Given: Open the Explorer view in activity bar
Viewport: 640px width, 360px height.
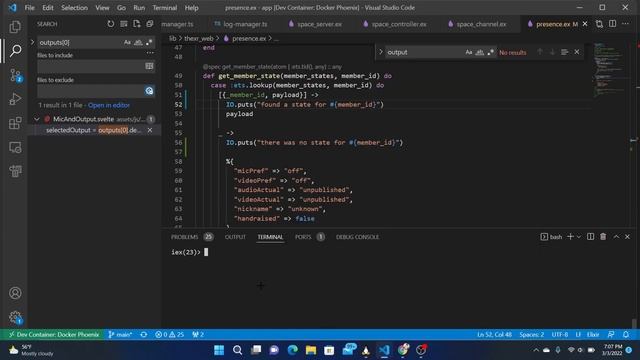Looking at the screenshot, I should point(15,27).
